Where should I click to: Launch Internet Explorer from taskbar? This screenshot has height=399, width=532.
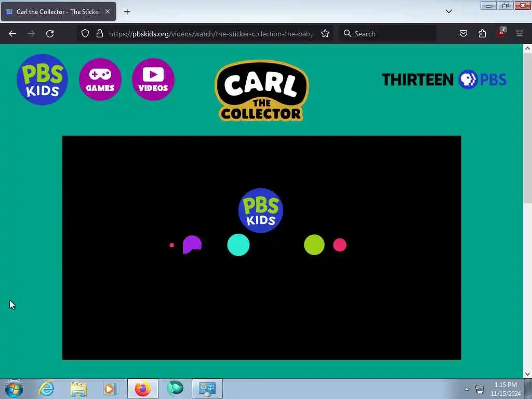point(46,389)
